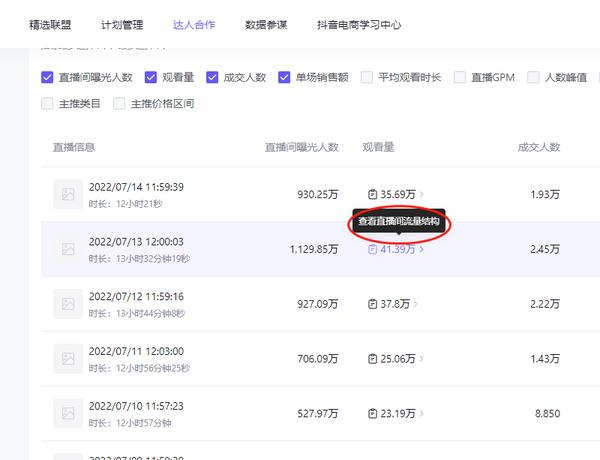This screenshot has width=600, height=460.
Task: Check the 人数峰值 checkbox
Action: click(x=533, y=77)
